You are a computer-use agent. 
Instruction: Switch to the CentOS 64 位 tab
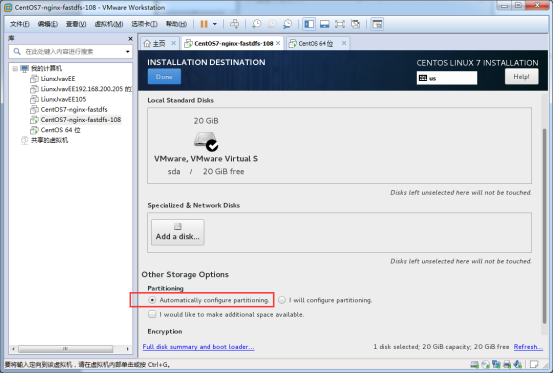click(x=315, y=43)
